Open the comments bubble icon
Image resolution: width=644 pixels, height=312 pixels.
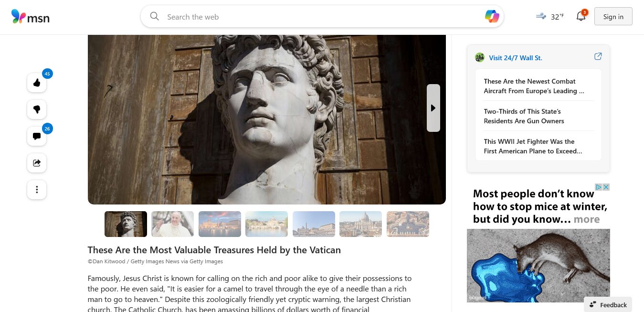[37, 136]
